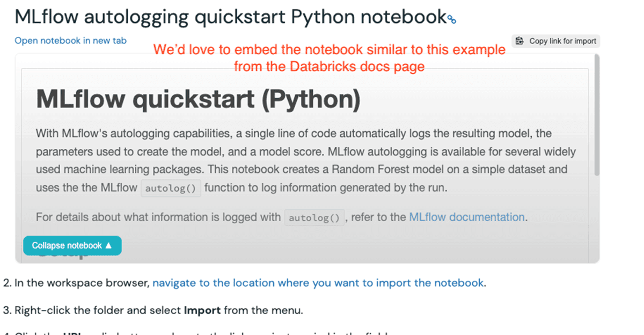Image resolution: width=644 pixels, height=335 pixels.
Task: Click the first inline autolog() code snippet
Action: [171, 188]
